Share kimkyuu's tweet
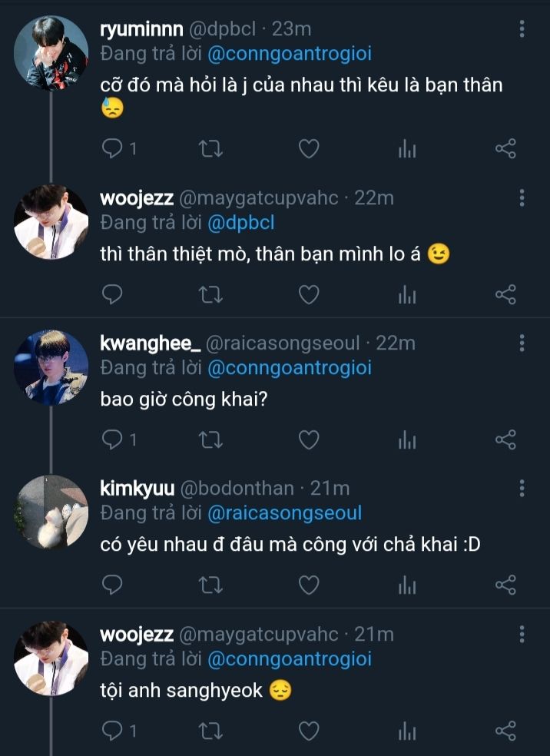Viewport: 550px width, 756px height. coord(505,585)
